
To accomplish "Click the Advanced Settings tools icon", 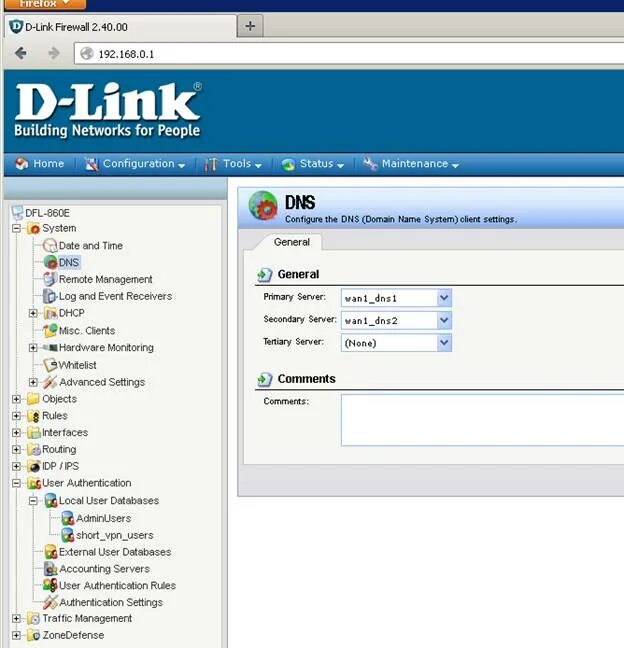I will tap(50, 382).
